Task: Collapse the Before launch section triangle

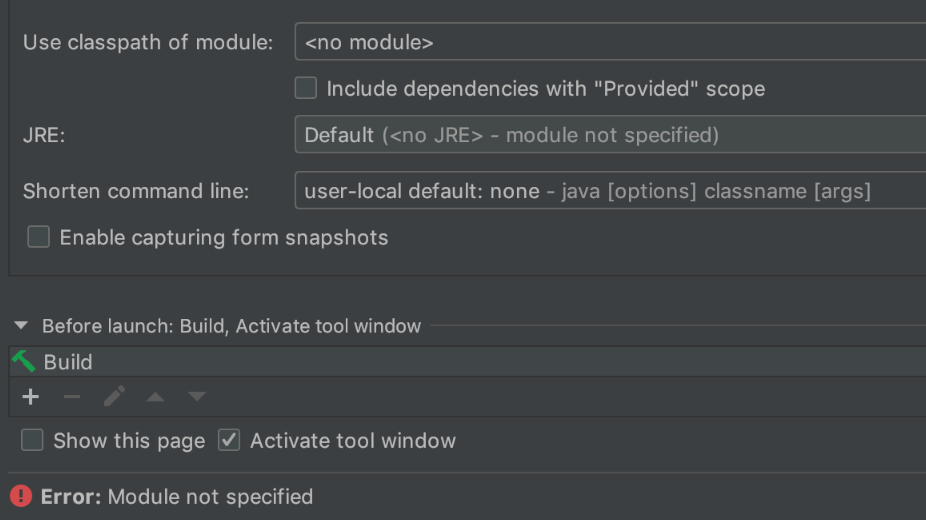Action: coord(21,326)
